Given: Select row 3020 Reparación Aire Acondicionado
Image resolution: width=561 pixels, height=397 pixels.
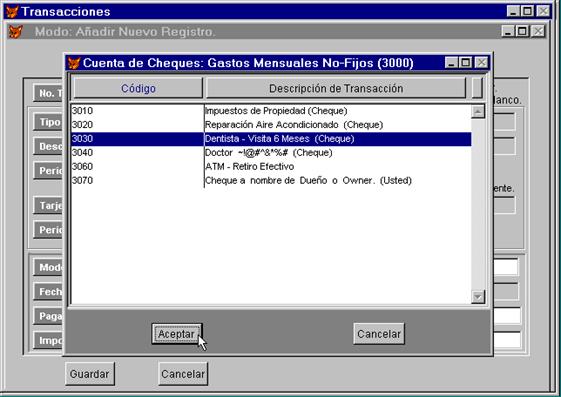Looking at the screenshot, I should (x=271, y=125).
